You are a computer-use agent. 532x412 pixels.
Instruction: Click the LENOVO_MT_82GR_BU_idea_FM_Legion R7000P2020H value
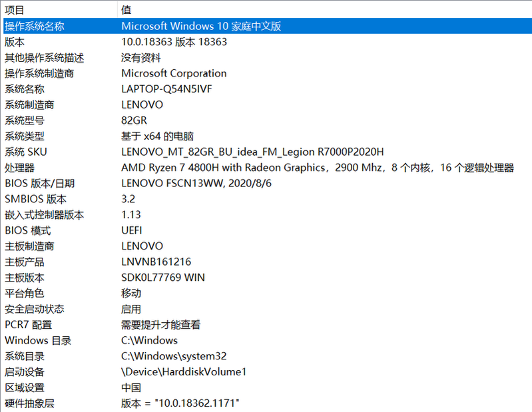coord(252,152)
